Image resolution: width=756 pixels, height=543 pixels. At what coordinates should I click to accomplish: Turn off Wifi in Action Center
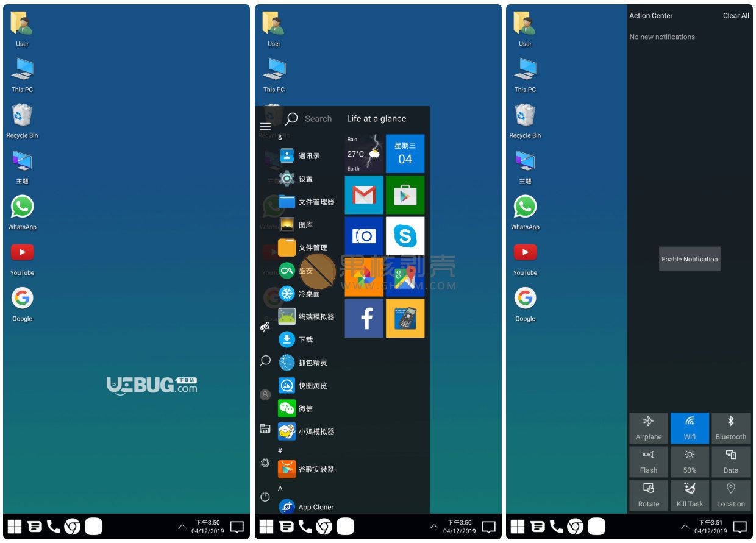point(690,428)
